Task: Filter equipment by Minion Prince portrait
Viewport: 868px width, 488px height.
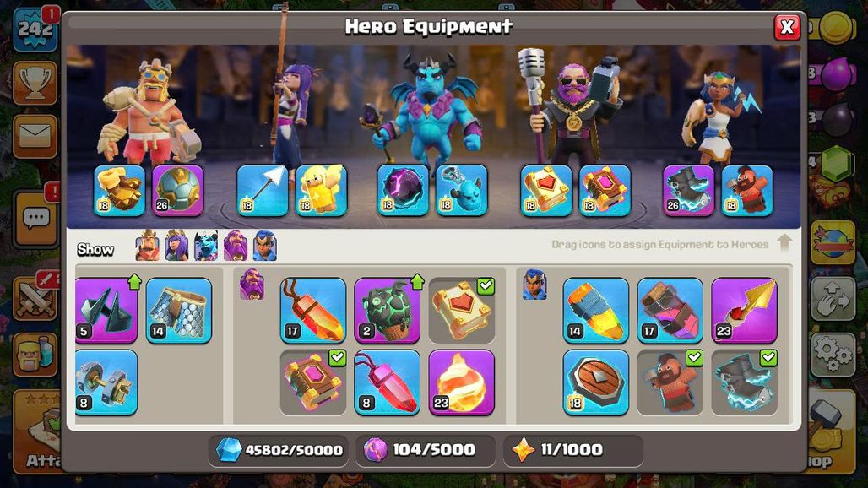Action: (x=206, y=246)
